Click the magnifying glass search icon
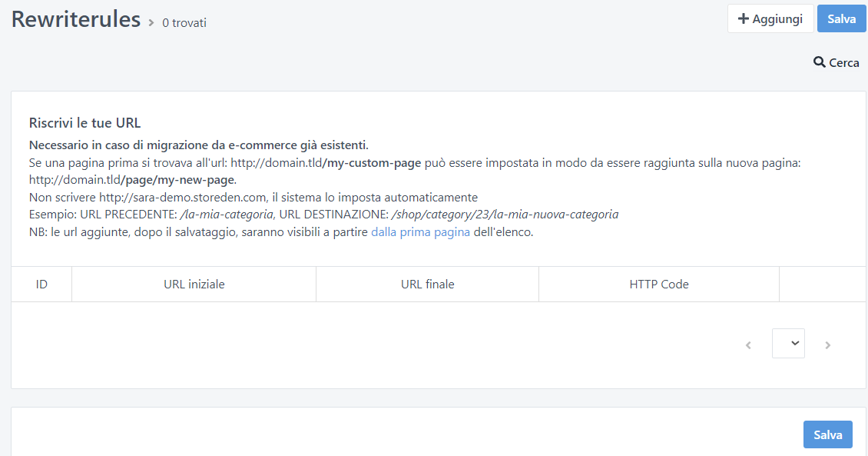Viewport: 868px width, 456px height. [819, 62]
